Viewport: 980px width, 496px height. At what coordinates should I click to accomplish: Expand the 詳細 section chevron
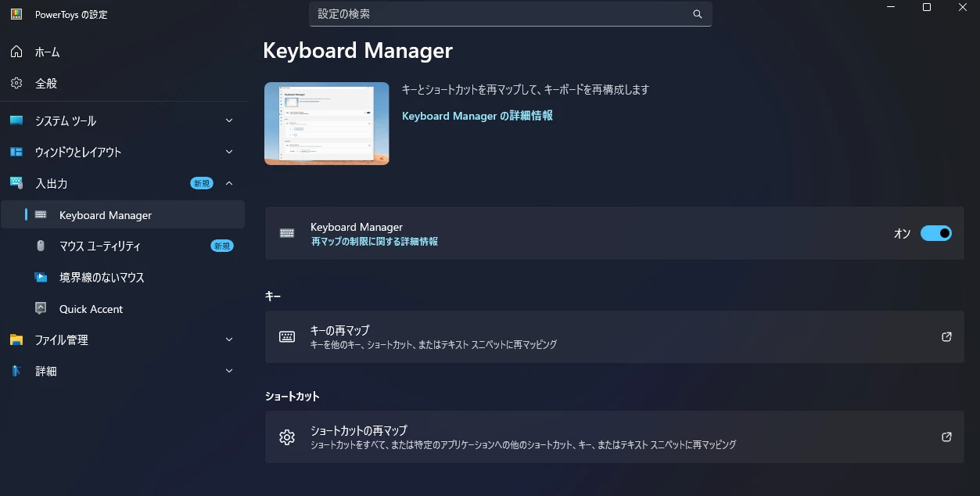[x=229, y=371]
